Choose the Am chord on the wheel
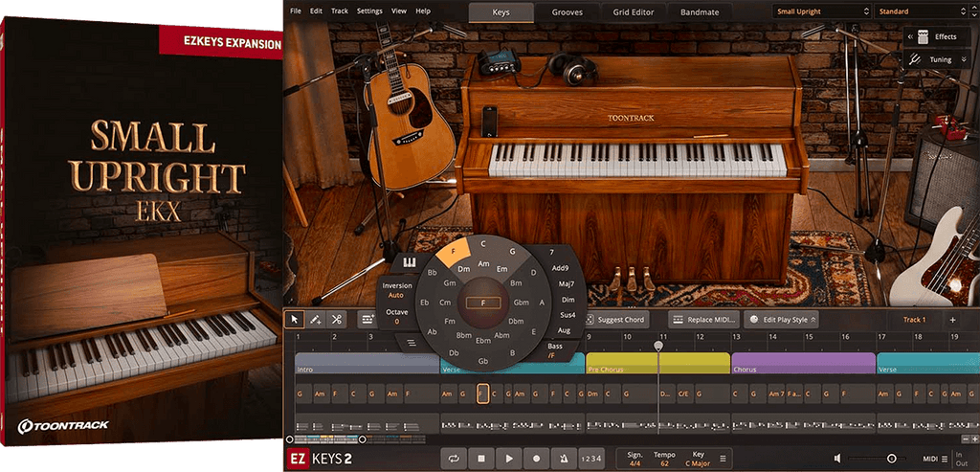This screenshot has width=980, height=472. click(x=483, y=264)
